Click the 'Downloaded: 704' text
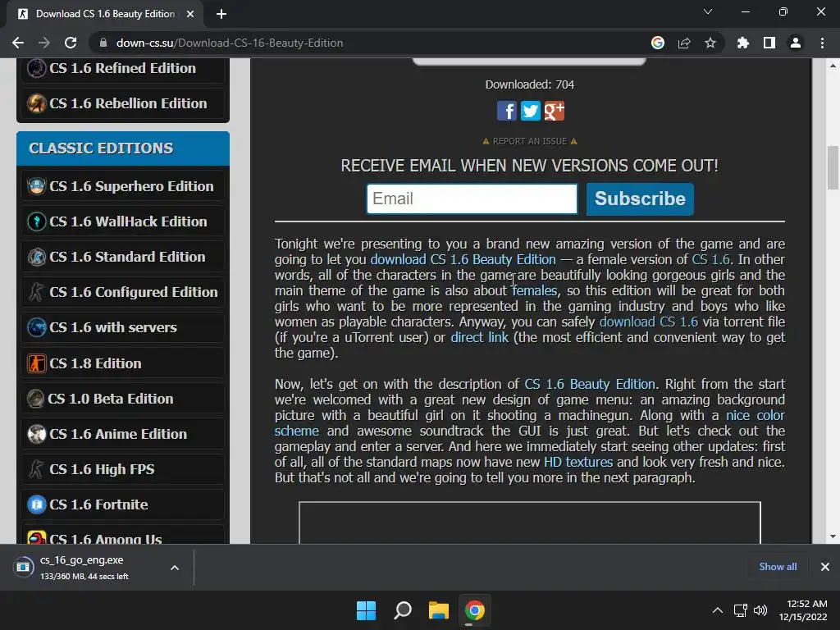Screen dimensions: 840x630 [x=529, y=84]
